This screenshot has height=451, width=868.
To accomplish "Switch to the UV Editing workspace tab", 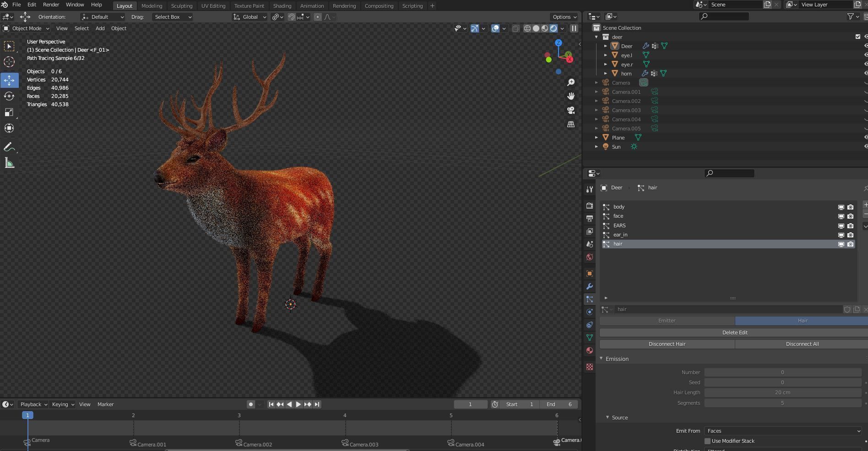I will [213, 6].
